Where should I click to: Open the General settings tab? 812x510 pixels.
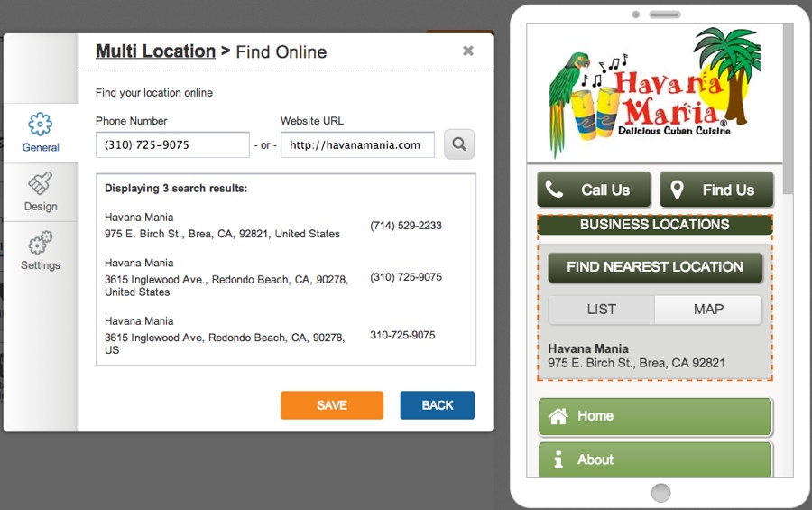(41, 133)
